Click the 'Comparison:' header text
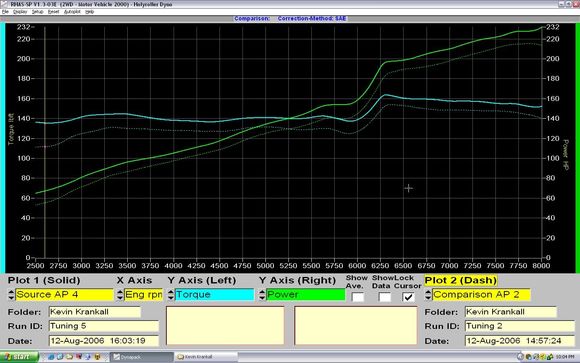 pos(252,19)
